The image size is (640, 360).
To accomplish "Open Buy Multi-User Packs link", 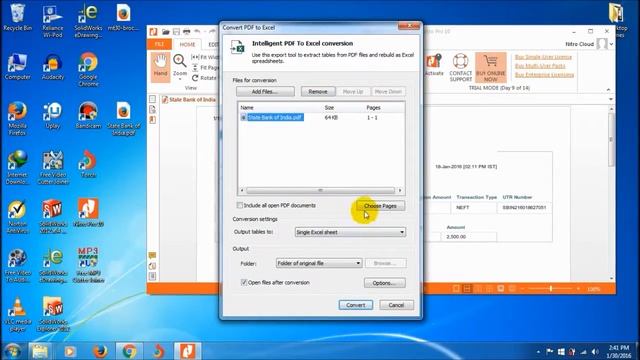I will 540,66.
